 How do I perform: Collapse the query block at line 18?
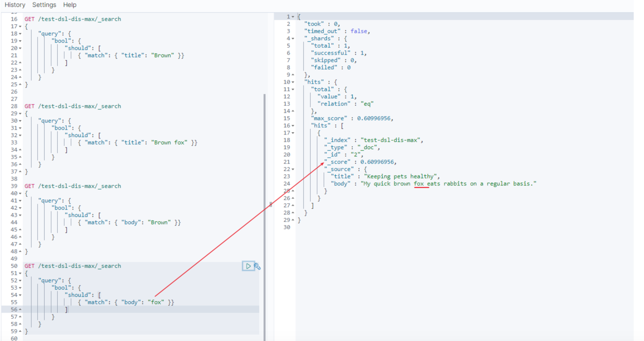(20, 34)
